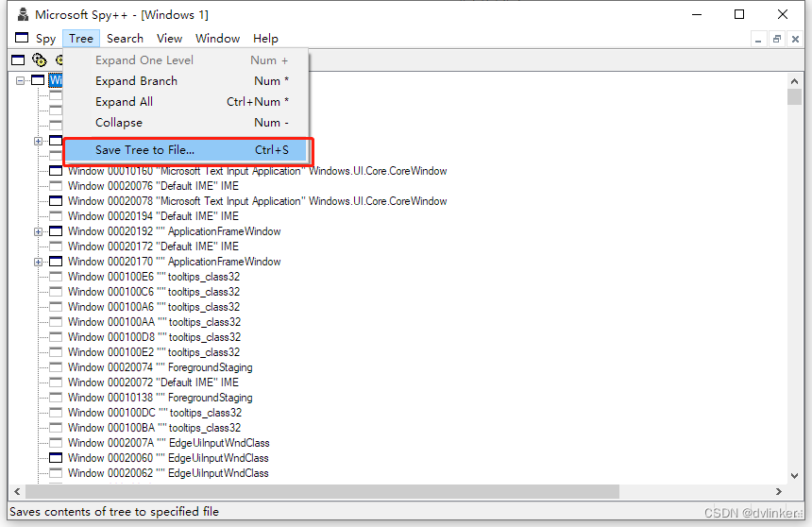
Task: Click icon of Window 00020194 Default IME row
Action: [56, 216]
